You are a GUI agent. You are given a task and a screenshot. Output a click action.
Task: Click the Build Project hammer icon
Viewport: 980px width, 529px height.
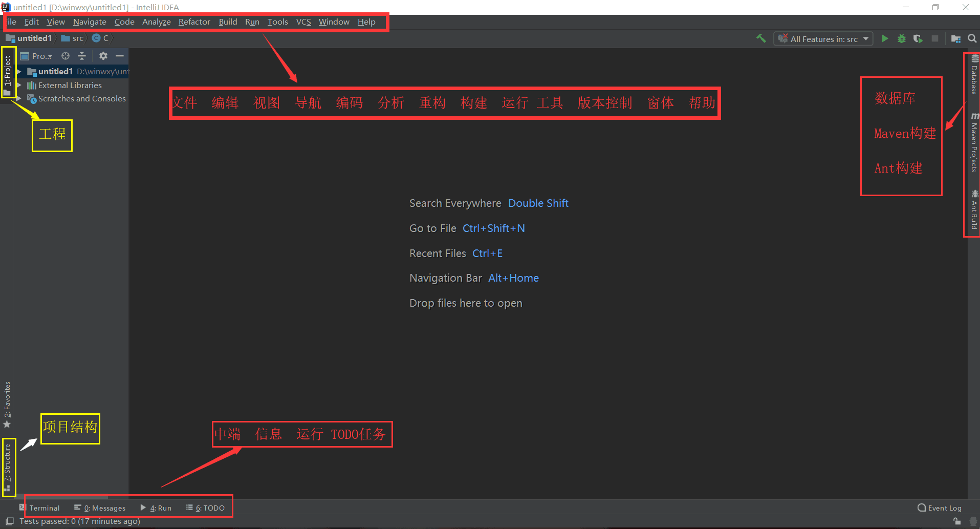[x=761, y=38]
